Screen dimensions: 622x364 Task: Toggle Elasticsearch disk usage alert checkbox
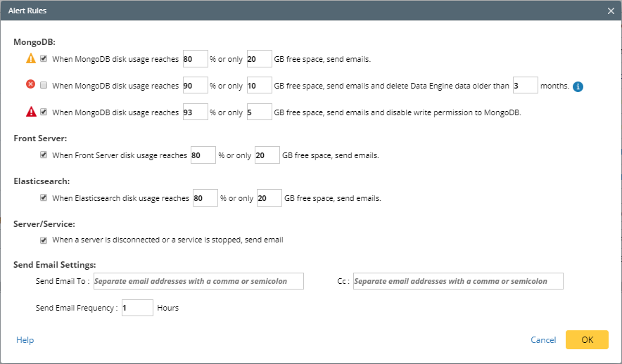44,198
